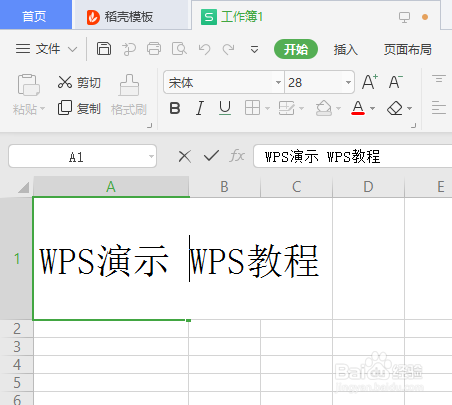Image resolution: width=452 pixels, height=405 pixels.
Task: Cancel cell entry with X button
Action: pos(185,156)
